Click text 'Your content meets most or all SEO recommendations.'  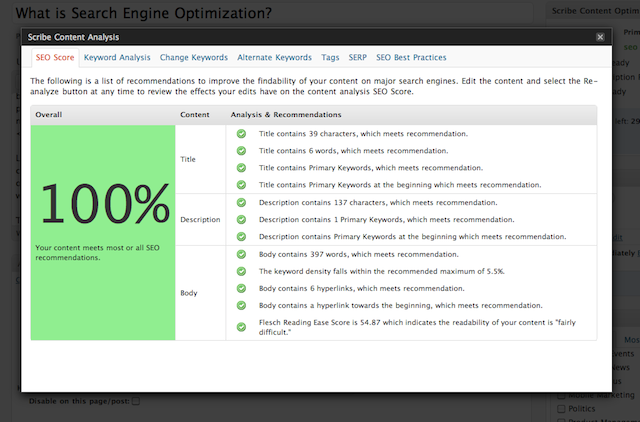[97, 253]
